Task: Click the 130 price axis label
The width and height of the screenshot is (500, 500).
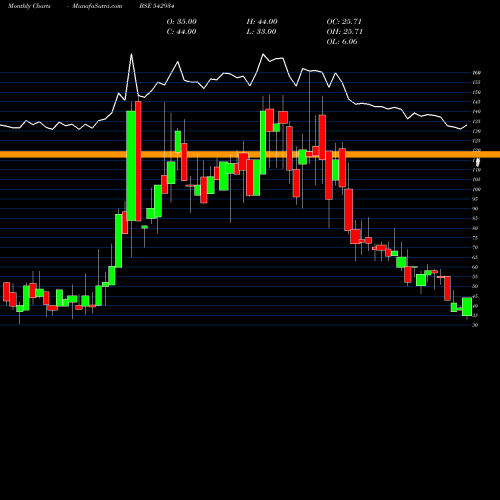Action: point(477,131)
